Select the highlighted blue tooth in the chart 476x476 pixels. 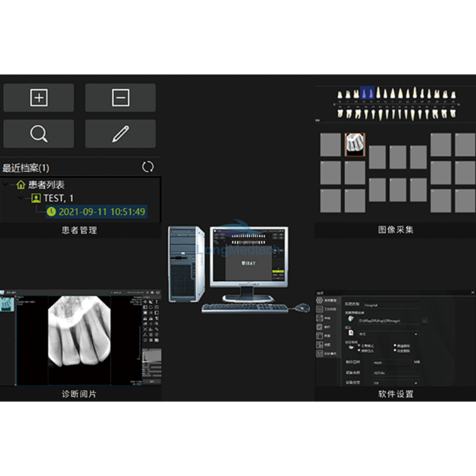point(367,93)
